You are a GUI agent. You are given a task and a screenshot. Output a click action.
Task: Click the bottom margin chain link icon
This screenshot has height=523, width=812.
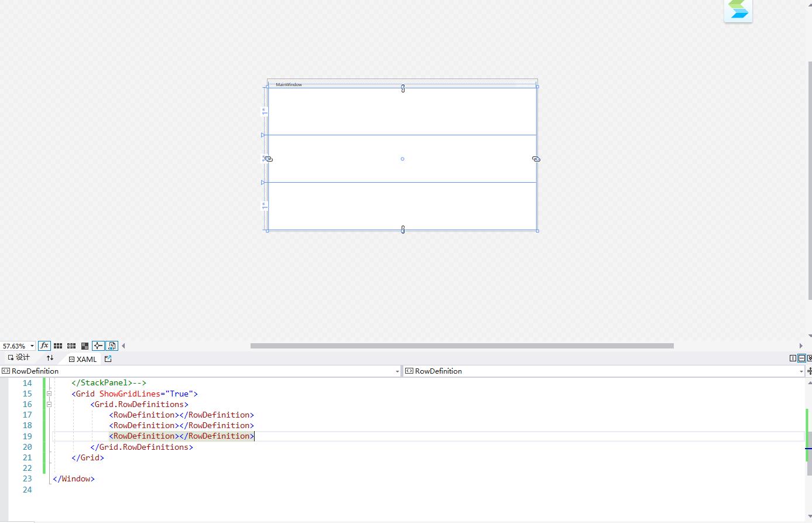click(x=403, y=230)
